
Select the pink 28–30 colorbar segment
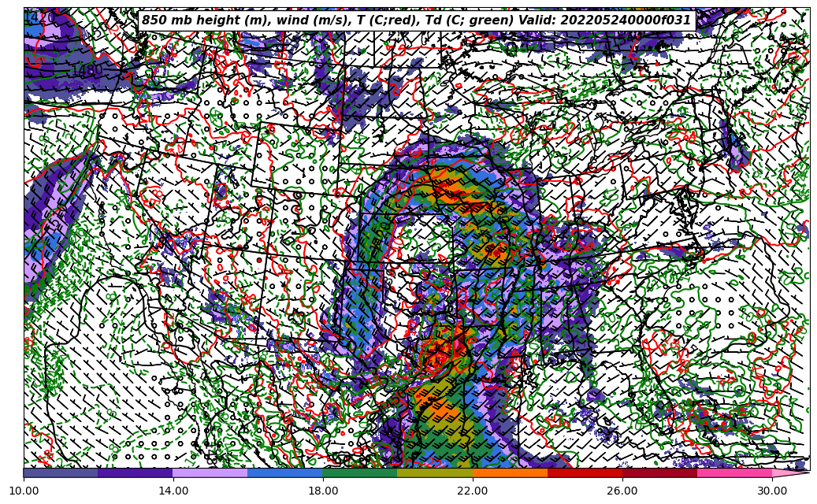(x=735, y=472)
